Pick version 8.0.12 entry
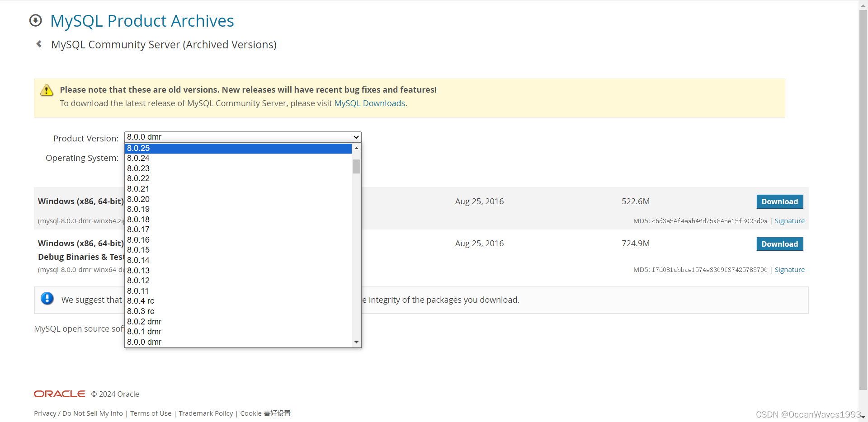 238,281
